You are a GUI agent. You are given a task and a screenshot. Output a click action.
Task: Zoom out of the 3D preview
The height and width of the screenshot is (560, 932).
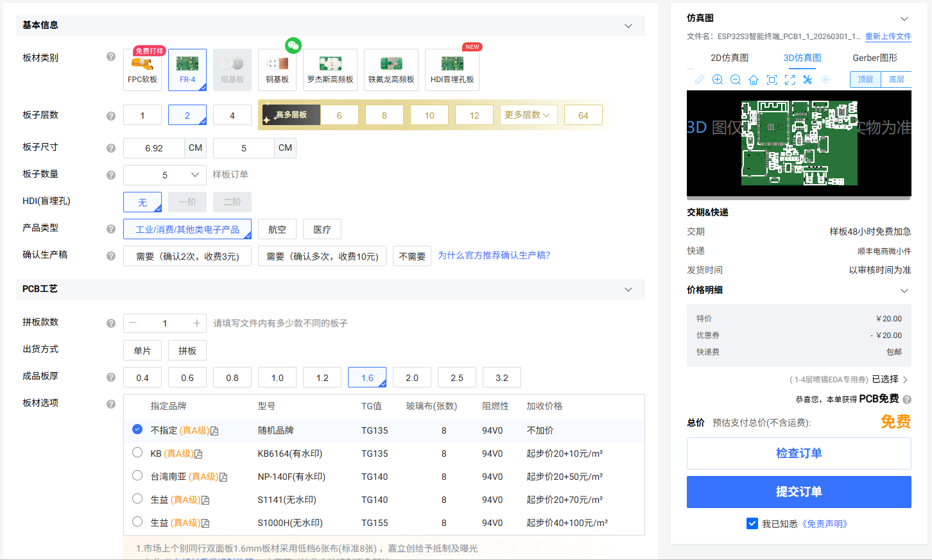tap(736, 80)
